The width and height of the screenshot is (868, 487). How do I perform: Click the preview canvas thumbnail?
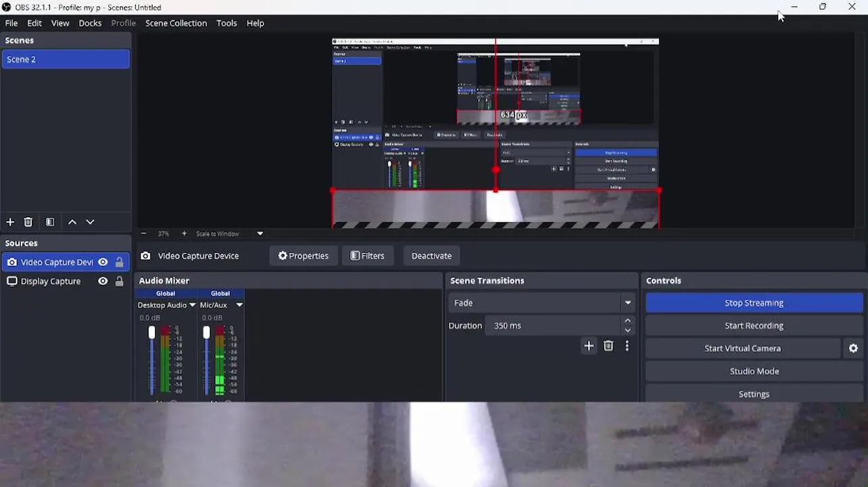click(496, 133)
